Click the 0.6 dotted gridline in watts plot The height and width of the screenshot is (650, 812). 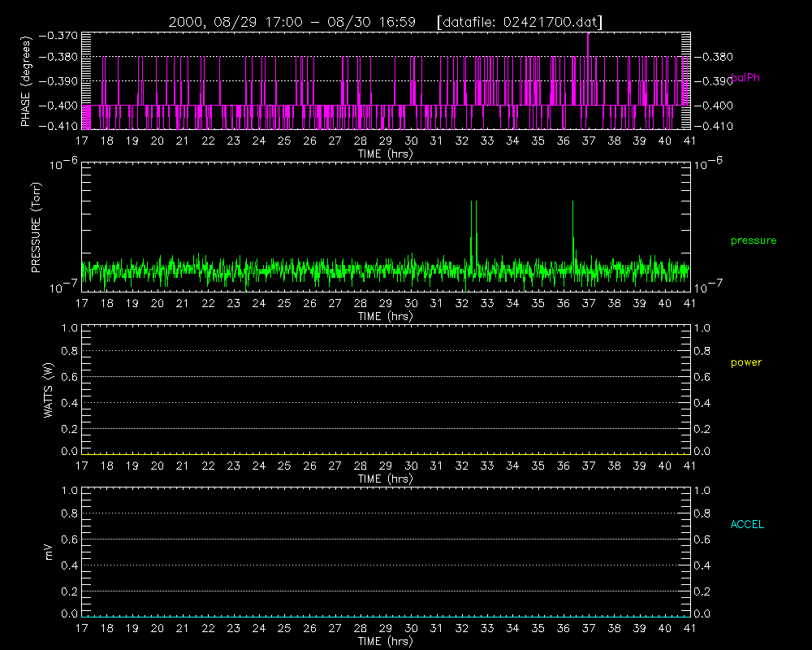[386, 377]
